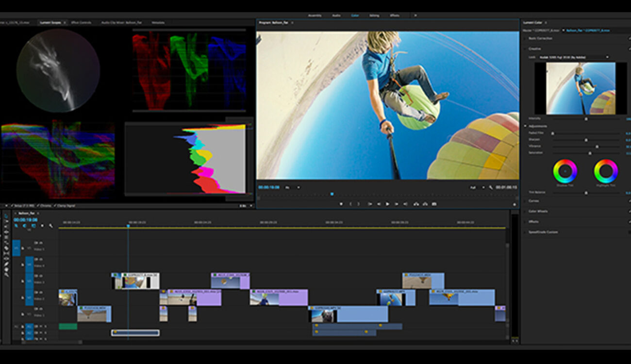Select the Ripple Edit tool
Viewport: 631px width, 364px height.
click(x=6, y=232)
